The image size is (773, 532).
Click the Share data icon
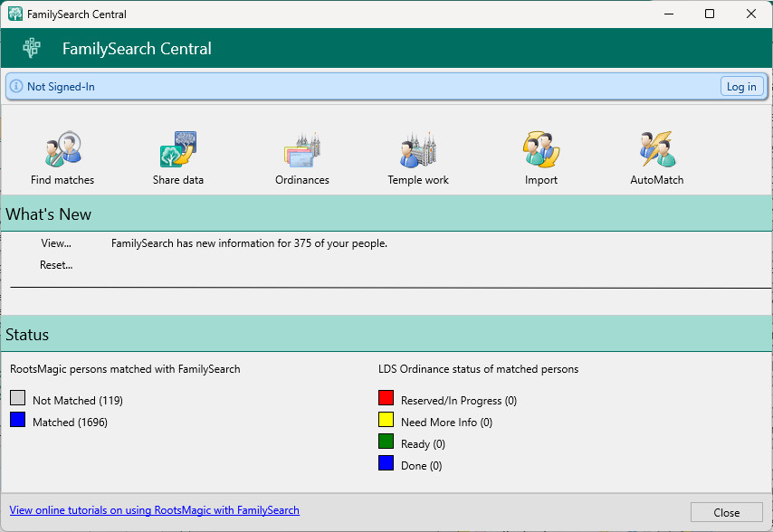(x=178, y=149)
